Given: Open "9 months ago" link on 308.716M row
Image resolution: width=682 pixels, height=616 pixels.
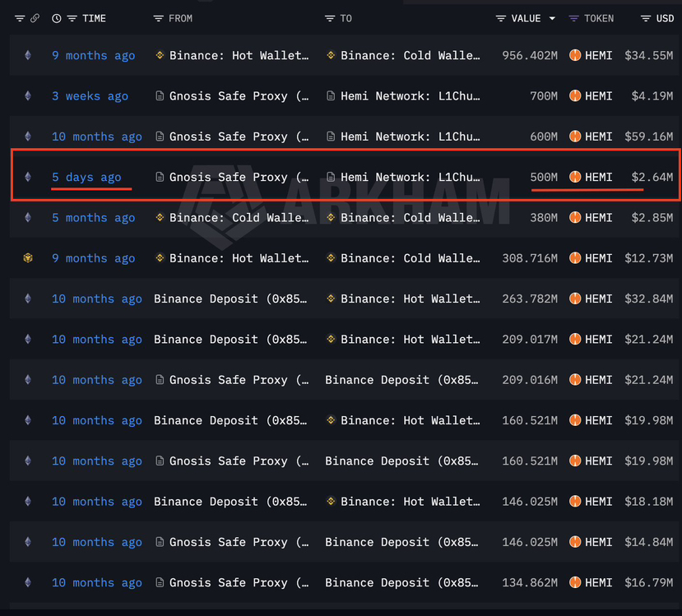Looking at the screenshot, I should pyautogui.click(x=94, y=258).
